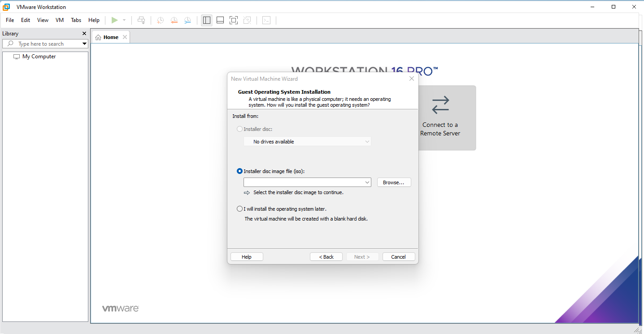This screenshot has width=644, height=334.
Task: Cancel the New Virtual Machine Wizard
Action: [399, 257]
